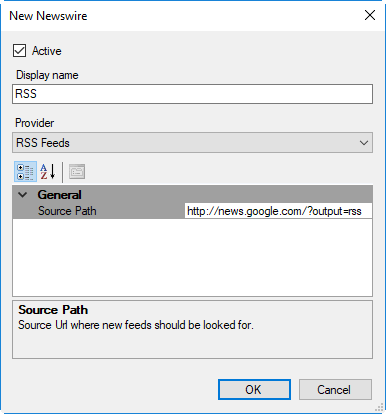
Task: Close the New Newswire window
Action: [370, 15]
